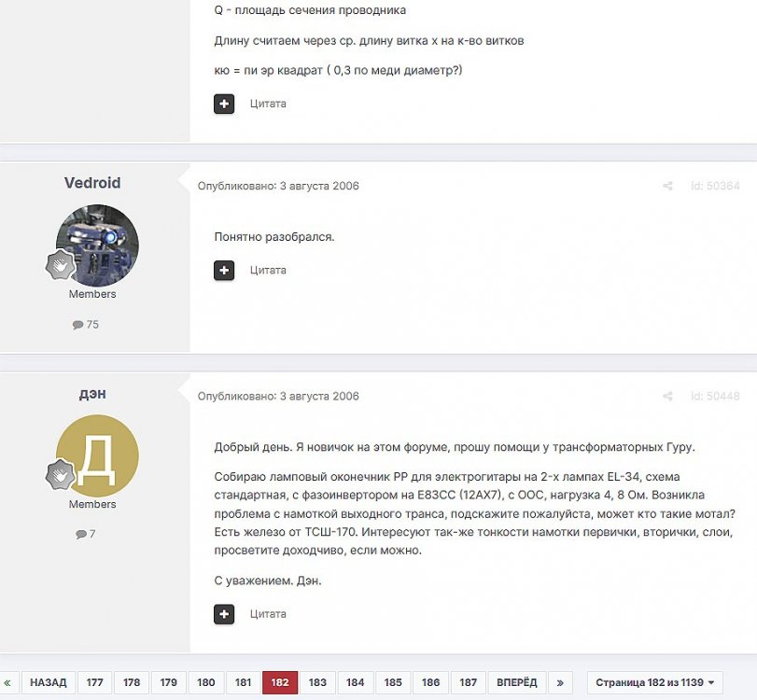The width and height of the screenshot is (757, 700).
Task: Open Vedroid's user profile name link
Action: (92, 183)
